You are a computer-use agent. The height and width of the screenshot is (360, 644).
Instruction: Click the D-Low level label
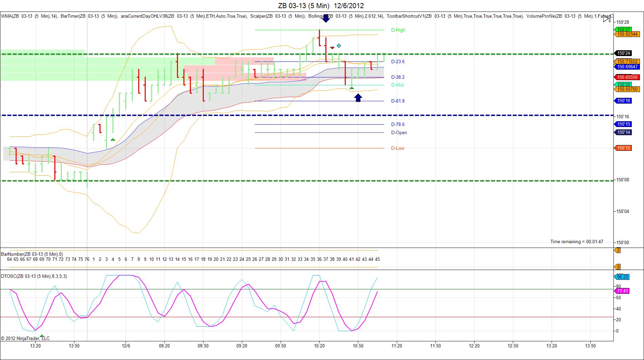click(397, 148)
